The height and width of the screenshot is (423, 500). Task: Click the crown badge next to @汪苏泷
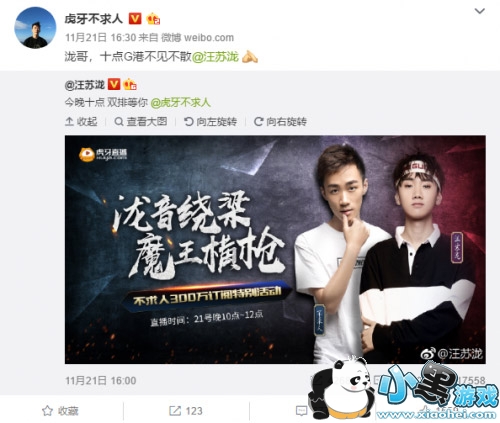click(130, 85)
